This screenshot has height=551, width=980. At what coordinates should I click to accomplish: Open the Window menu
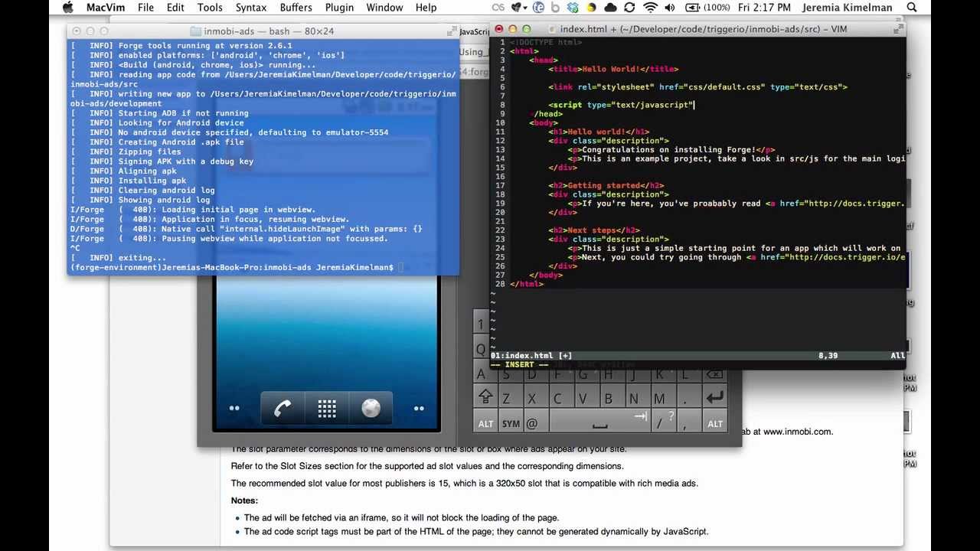pyautogui.click(x=384, y=8)
